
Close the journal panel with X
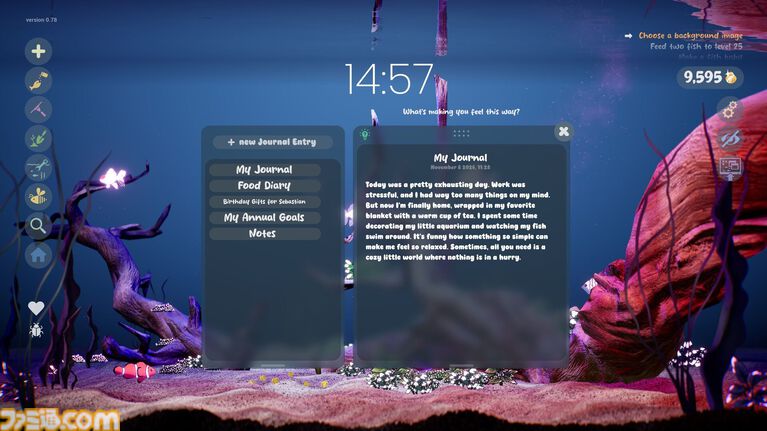point(564,131)
